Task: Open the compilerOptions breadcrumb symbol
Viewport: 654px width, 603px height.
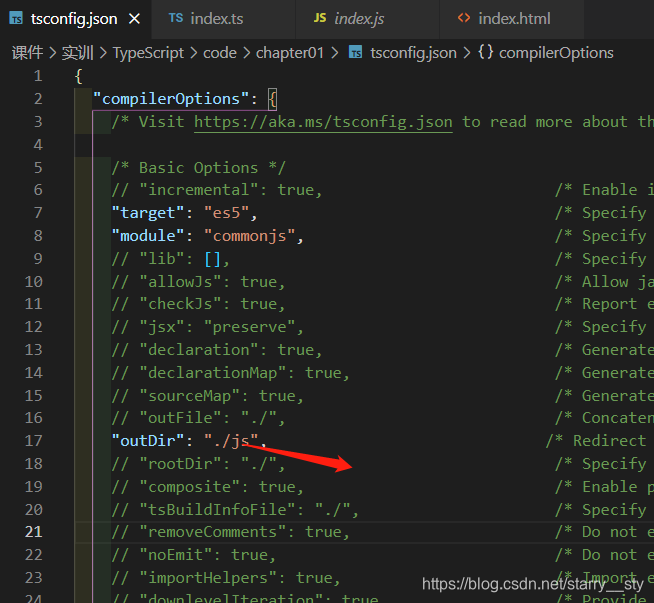Action: pyautogui.click(x=556, y=53)
